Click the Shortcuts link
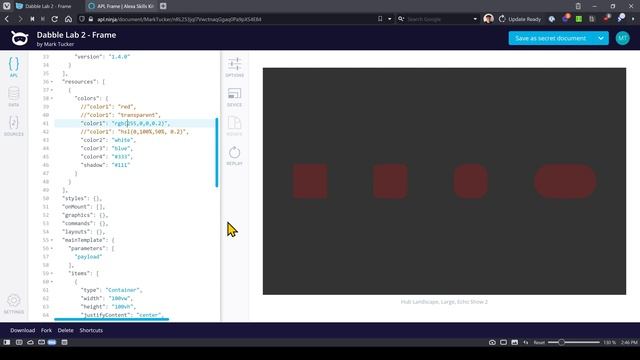The image size is (640, 360). pos(91,330)
